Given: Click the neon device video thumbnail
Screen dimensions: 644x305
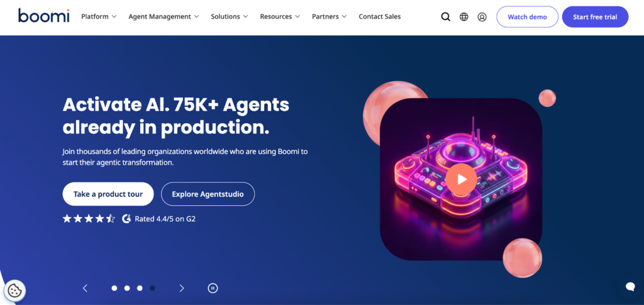Looking at the screenshot, I should click(461, 179).
